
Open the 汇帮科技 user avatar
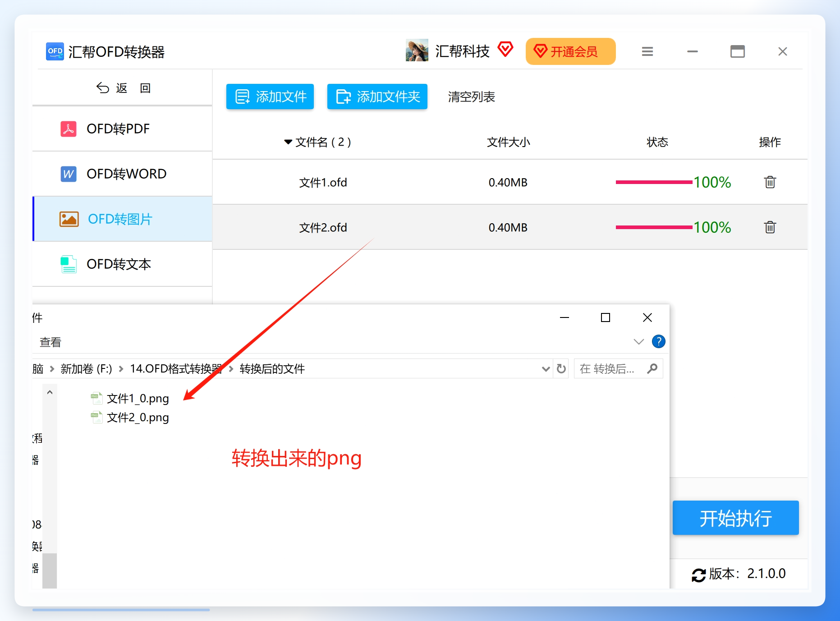[417, 50]
